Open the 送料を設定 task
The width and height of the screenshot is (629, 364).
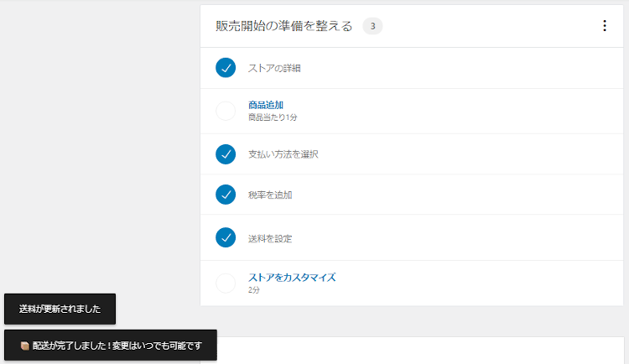point(270,239)
